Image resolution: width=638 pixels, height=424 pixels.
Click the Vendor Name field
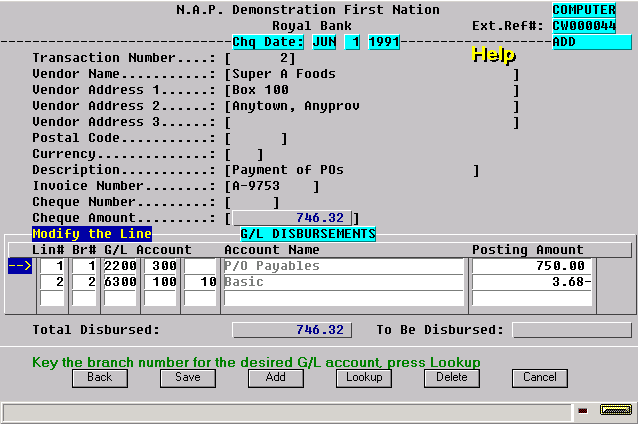[372, 74]
